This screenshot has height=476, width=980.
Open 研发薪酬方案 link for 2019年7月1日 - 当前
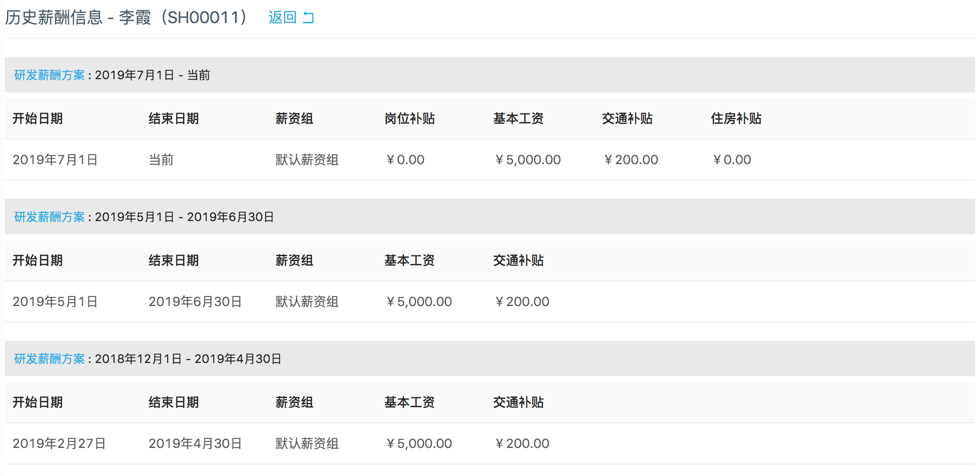[x=49, y=75]
